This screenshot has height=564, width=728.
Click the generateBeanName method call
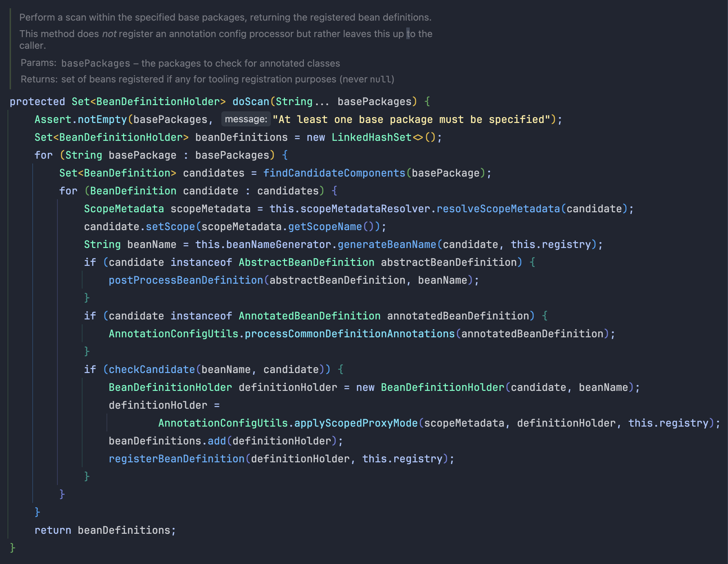pyautogui.click(x=387, y=245)
